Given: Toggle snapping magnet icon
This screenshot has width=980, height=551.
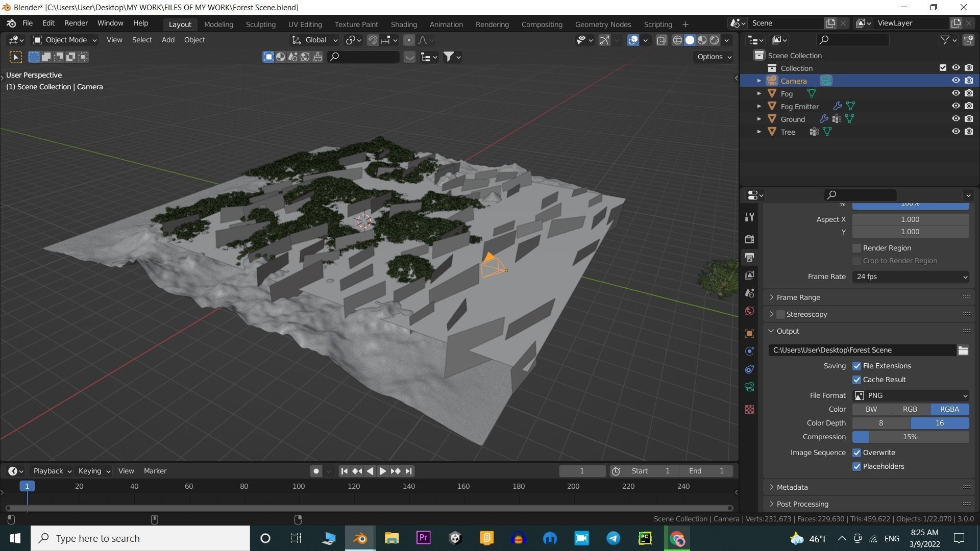Looking at the screenshot, I should tap(373, 40).
